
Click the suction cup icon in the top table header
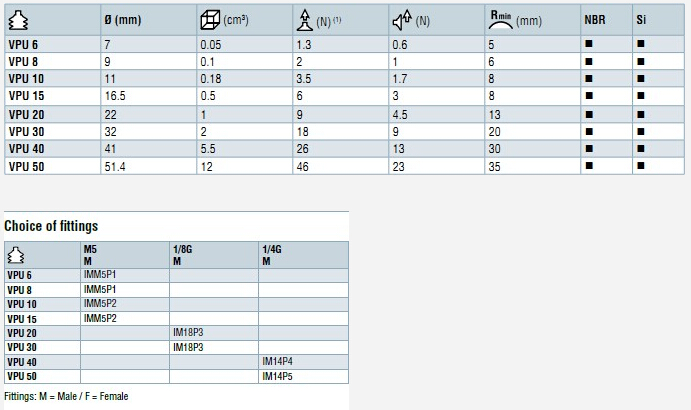pos(17,21)
